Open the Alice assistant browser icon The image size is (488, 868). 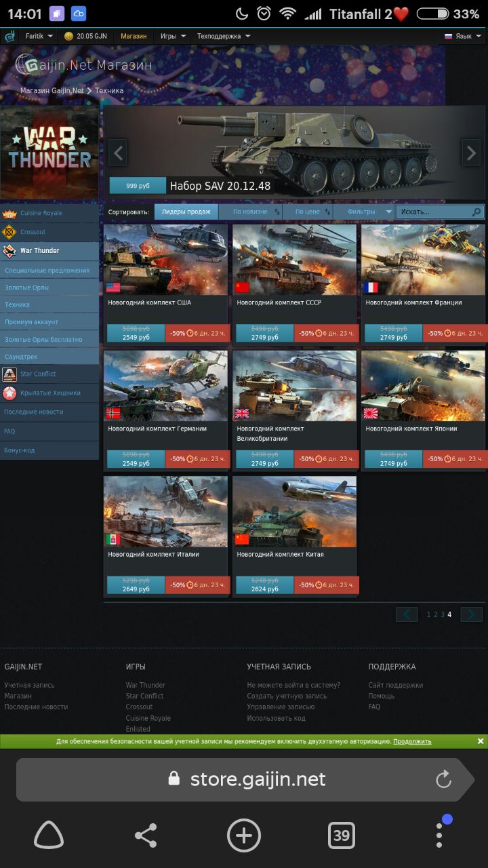pos(49,835)
